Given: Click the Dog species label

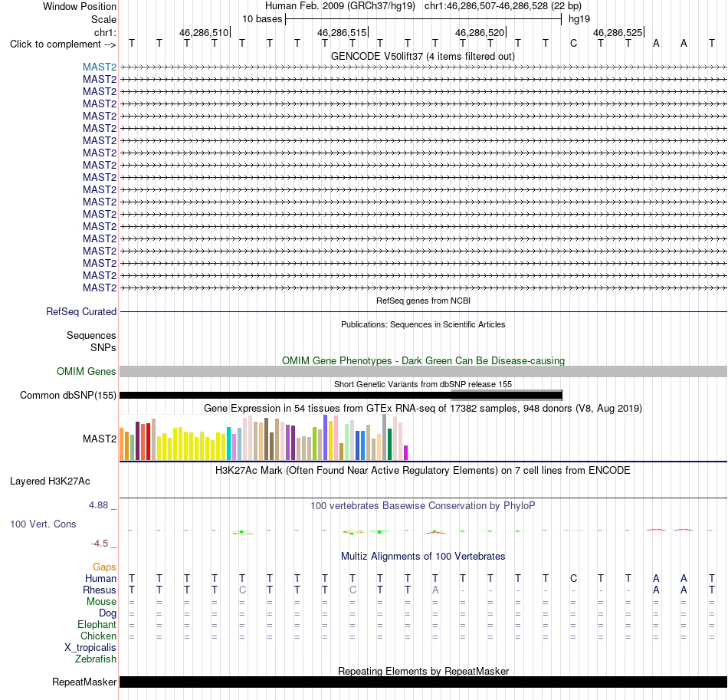Looking at the screenshot, I should click(108, 613).
